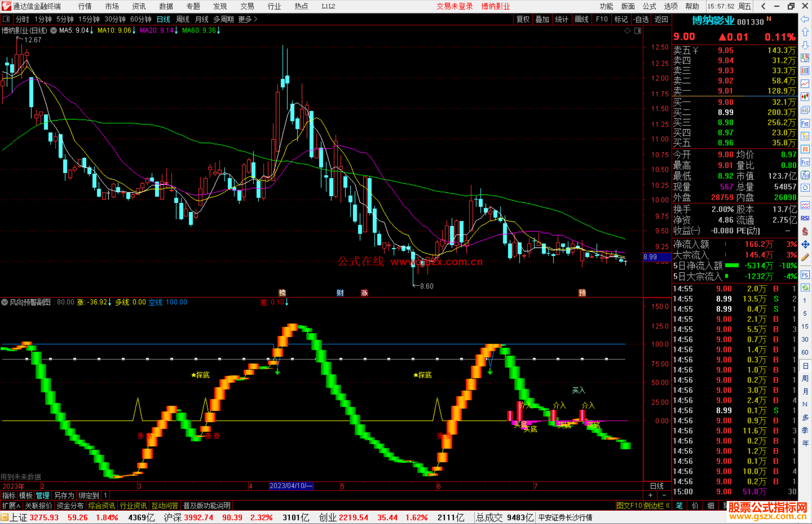This screenshot has height=524, width=812.
Task: Toggle the circle next to 风向预警副图
Action: [5, 302]
